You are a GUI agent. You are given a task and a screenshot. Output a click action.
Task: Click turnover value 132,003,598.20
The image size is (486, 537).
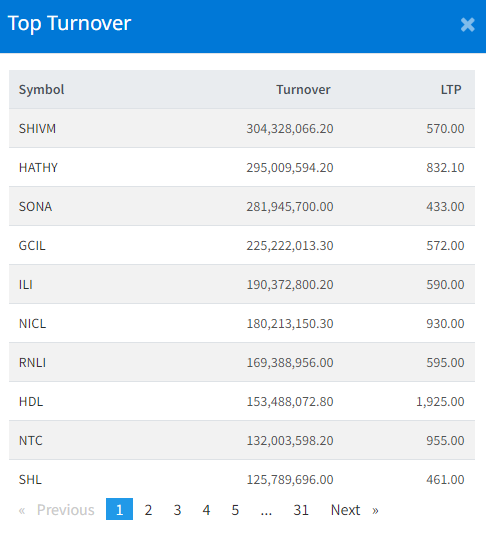290,441
